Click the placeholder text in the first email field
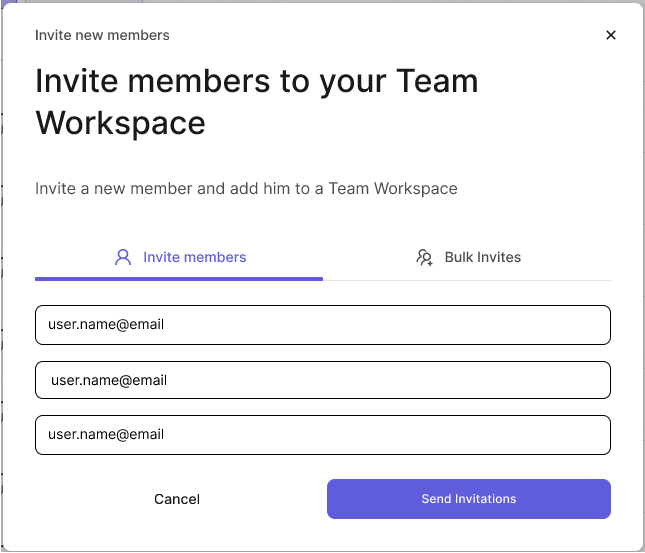The height and width of the screenshot is (553, 645). tap(106, 325)
